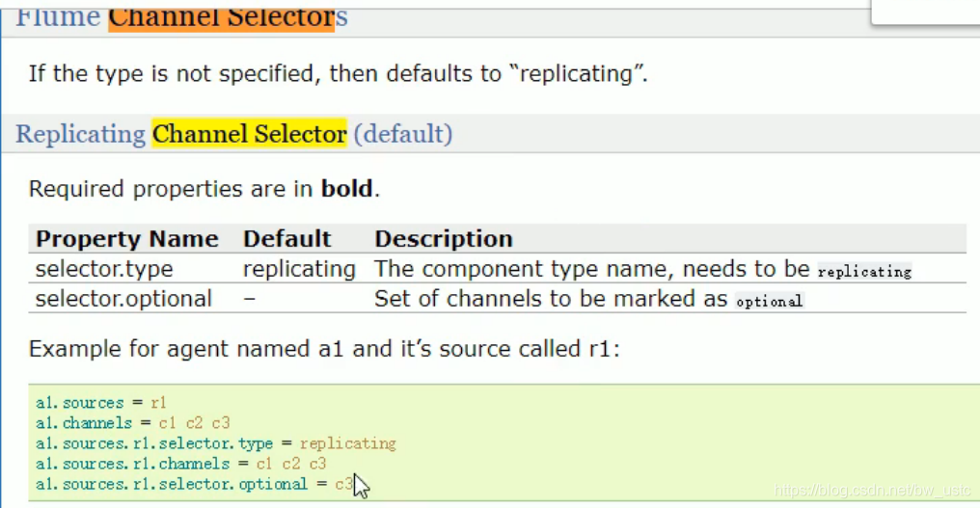Screen dimensions: 980x508
Task: Click the 'optional' code literal in table
Action: [769, 302]
